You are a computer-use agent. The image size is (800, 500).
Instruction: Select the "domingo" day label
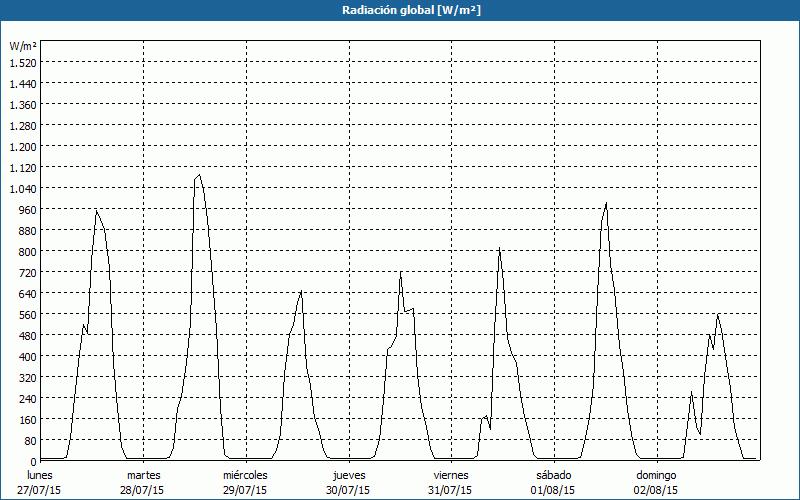click(656, 474)
